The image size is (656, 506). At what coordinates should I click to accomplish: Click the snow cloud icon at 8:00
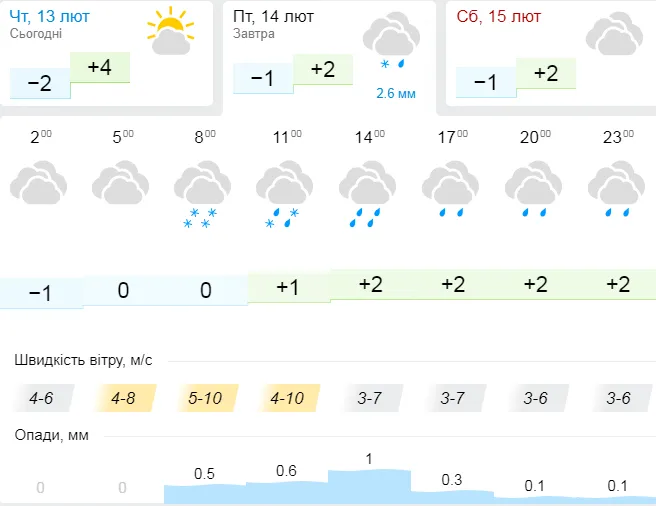pyautogui.click(x=202, y=194)
